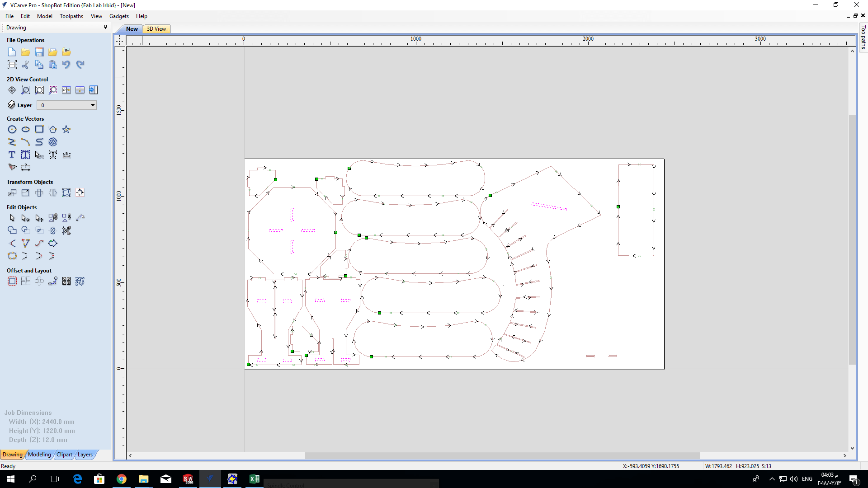Click the Import vectors icon
Screen dimensions: 868x488
tap(53, 52)
